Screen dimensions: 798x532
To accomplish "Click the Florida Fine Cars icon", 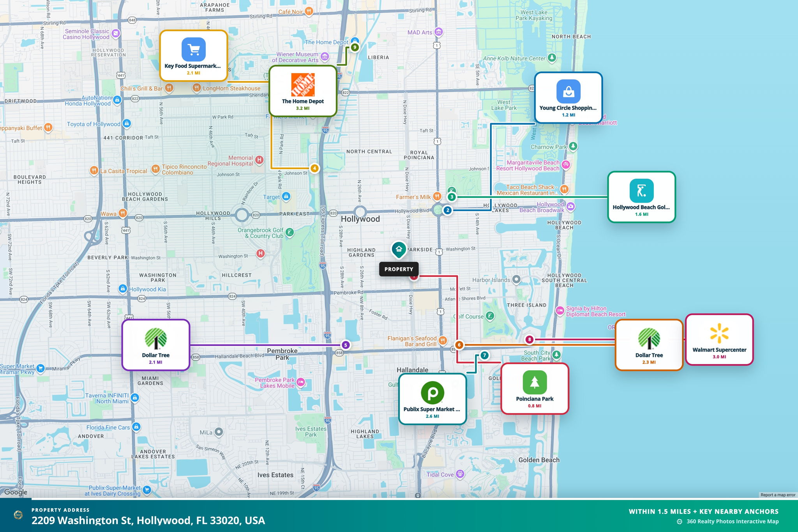I will coord(136,427).
